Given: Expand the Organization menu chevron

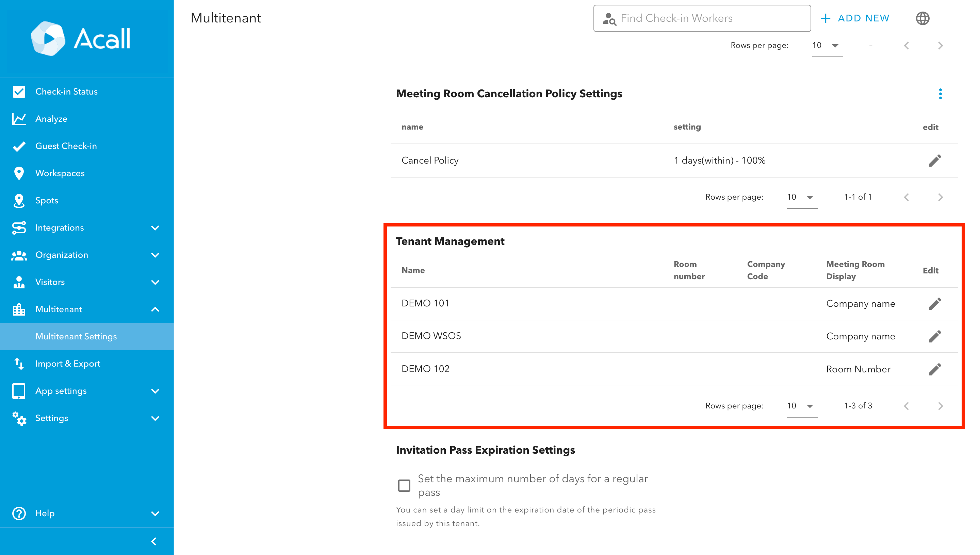Looking at the screenshot, I should point(155,255).
